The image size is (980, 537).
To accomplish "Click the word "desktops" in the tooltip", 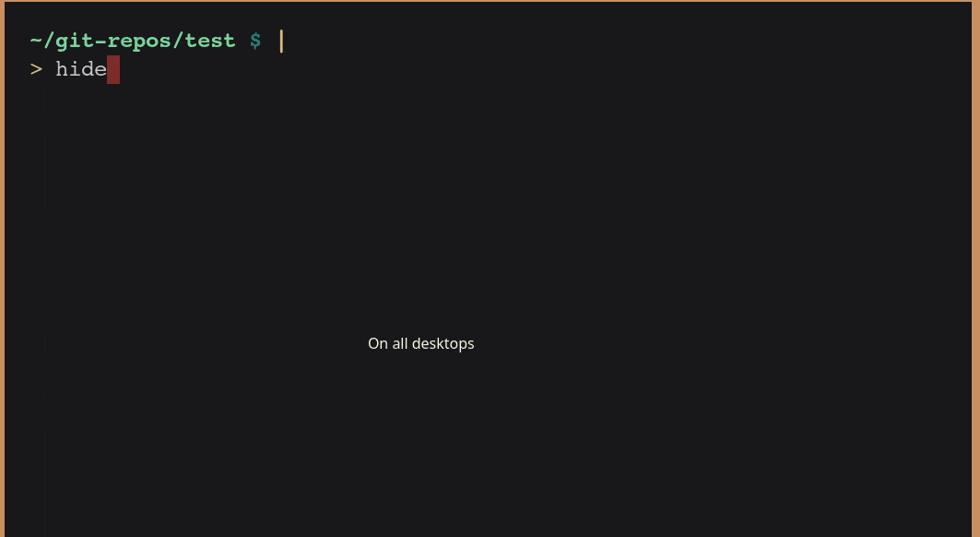I will [443, 343].
